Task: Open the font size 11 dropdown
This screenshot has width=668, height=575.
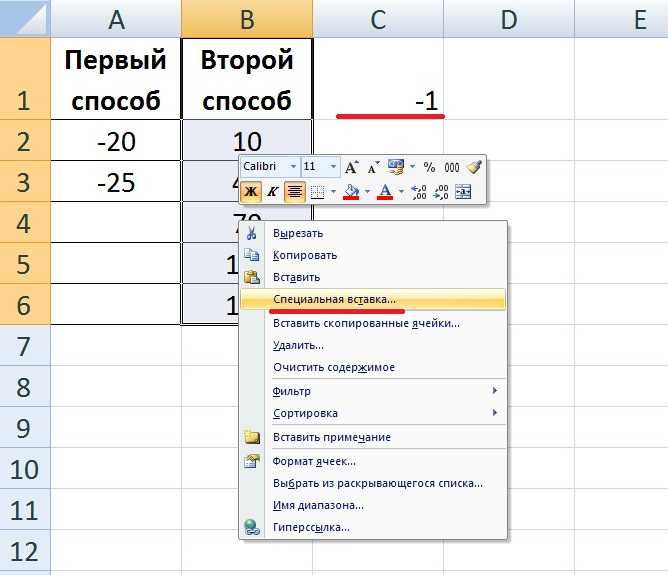Action: [x=334, y=167]
